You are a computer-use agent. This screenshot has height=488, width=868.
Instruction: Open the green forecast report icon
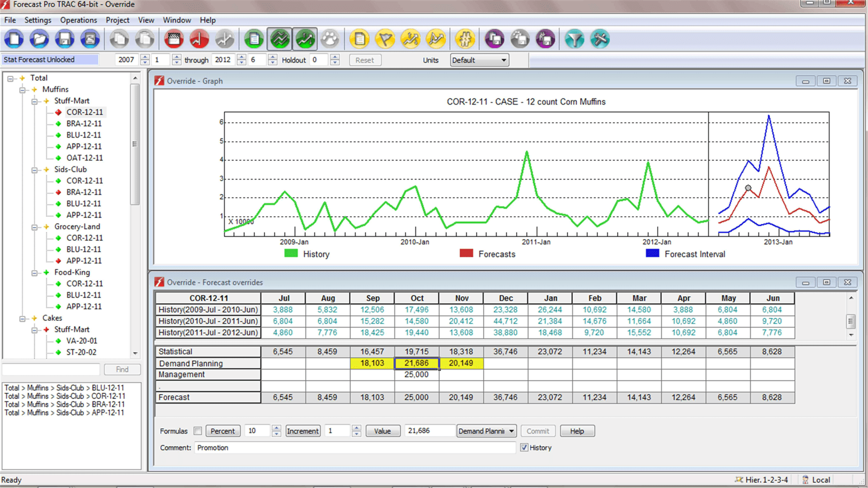pyautogui.click(x=254, y=39)
